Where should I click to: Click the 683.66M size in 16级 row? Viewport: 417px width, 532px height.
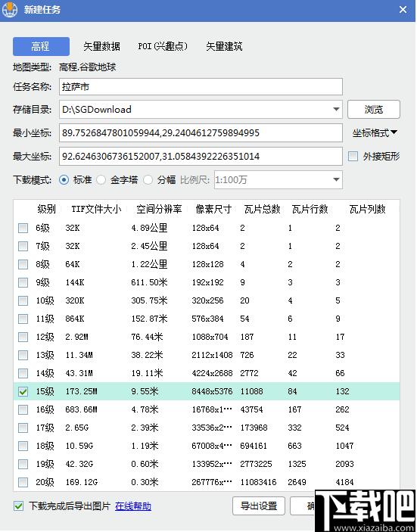click(82, 409)
